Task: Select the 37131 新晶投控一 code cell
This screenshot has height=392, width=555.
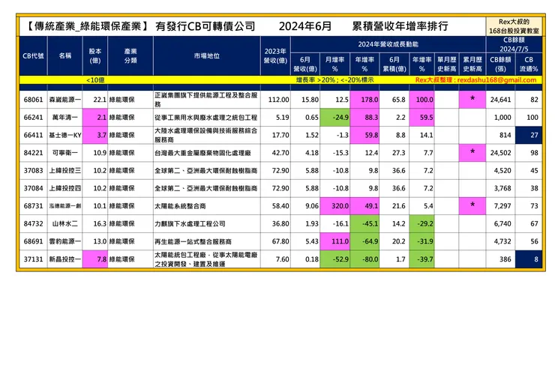Action: [33, 259]
